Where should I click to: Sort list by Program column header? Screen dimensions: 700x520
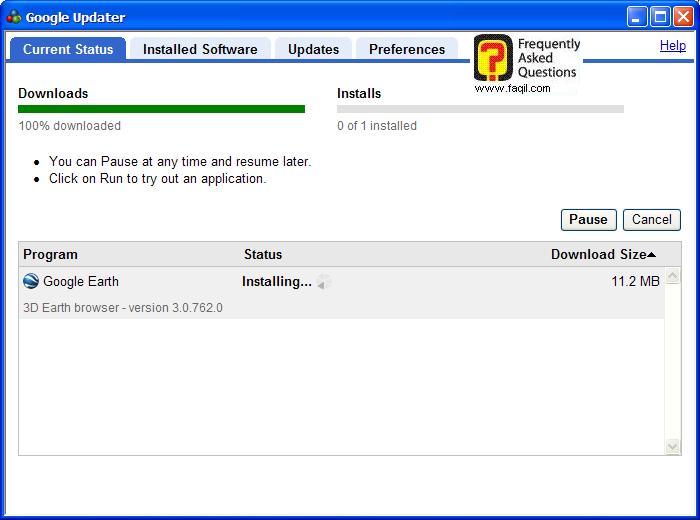(x=50, y=255)
